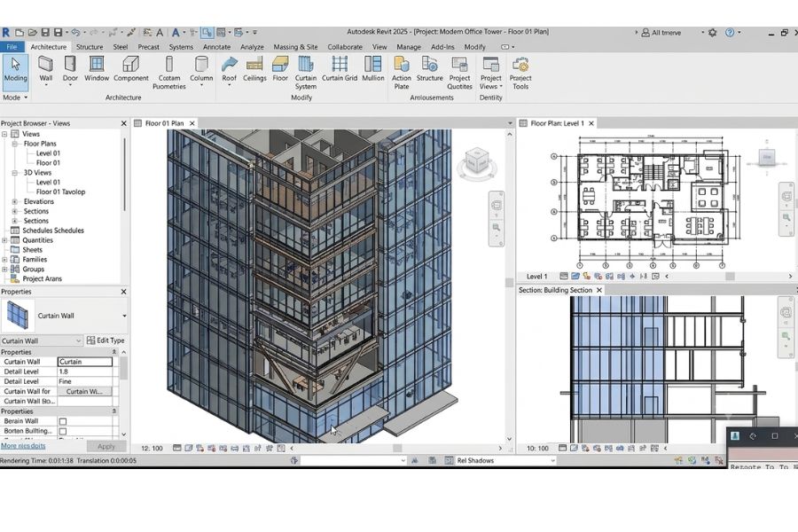Select Schedules Schedules in project browser

[53, 231]
